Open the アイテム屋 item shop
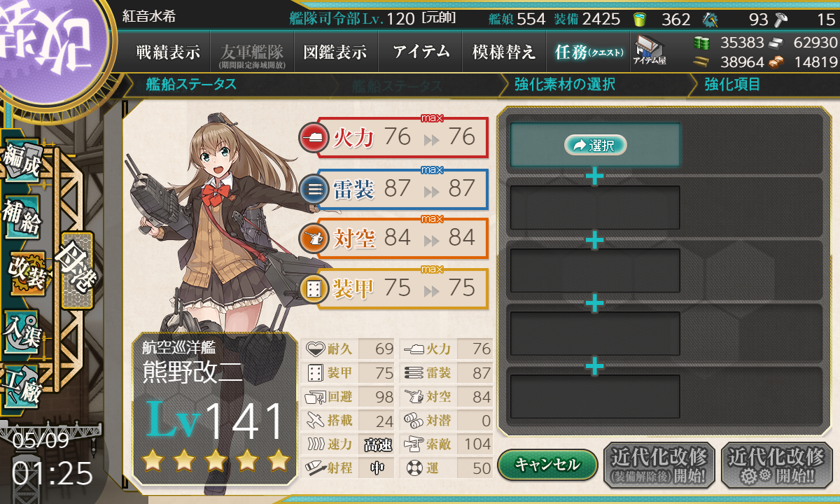The width and height of the screenshot is (840, 504). 650,51
